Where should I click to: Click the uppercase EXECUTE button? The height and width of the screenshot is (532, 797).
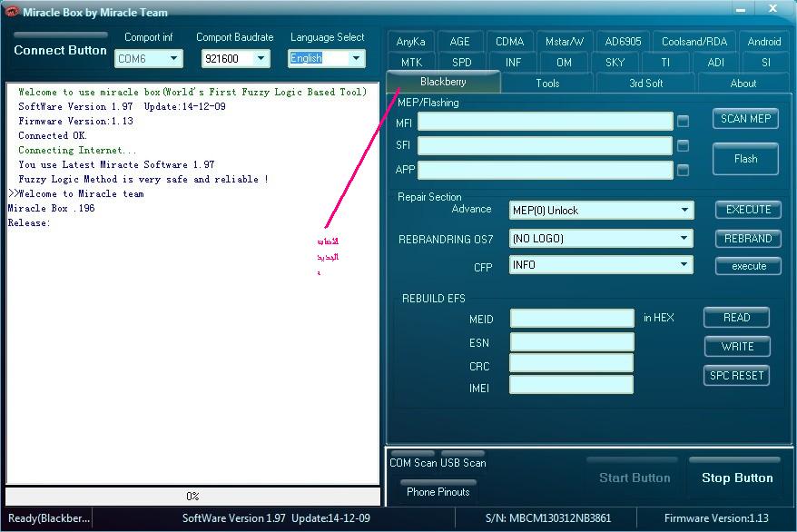click(x=748, y=210)
